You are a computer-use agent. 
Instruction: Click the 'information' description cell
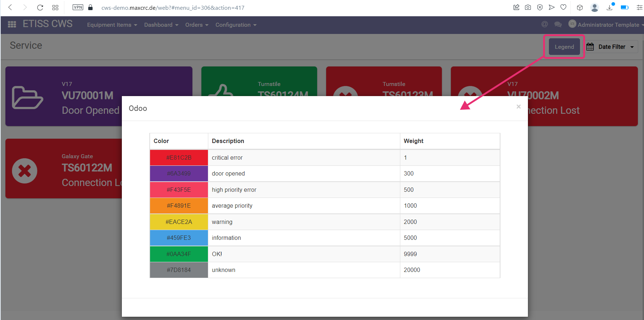coord(304,238)
